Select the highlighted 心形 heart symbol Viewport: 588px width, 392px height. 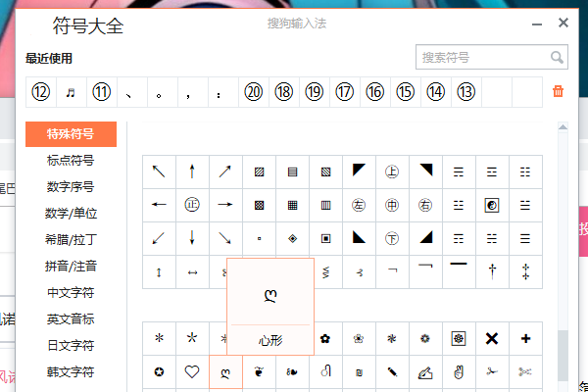point(225,371)
